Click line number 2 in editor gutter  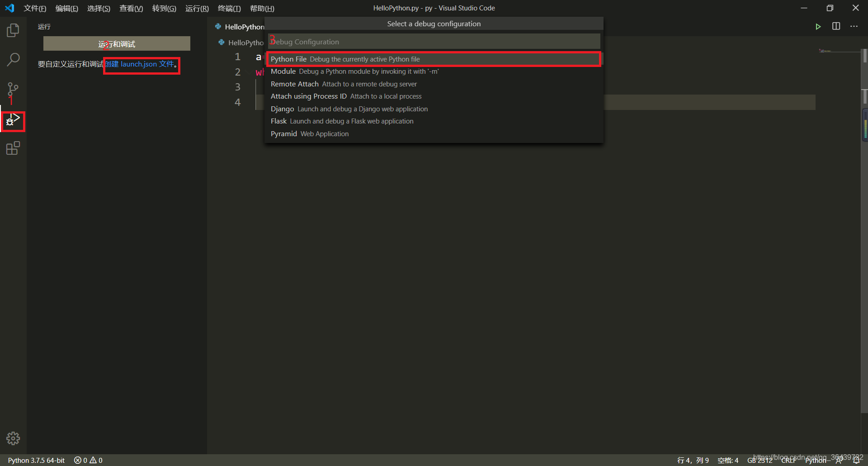coord(237,72)
